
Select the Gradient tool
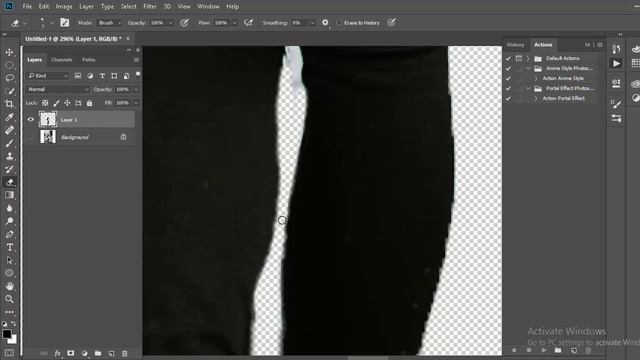9,195
